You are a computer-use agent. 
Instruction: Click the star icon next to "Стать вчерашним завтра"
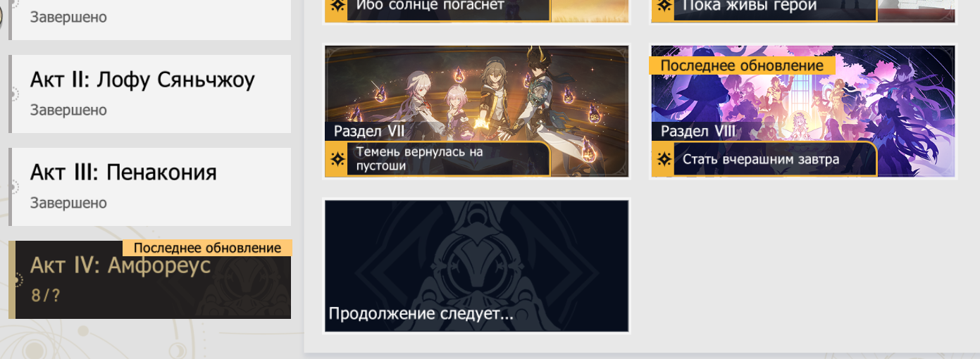click(663, 160)
